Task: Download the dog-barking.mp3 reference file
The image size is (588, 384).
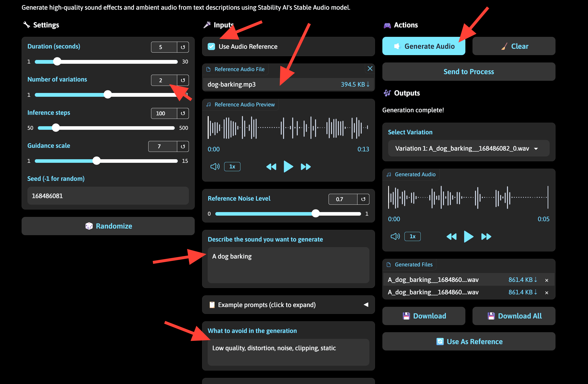Action: [x=368, y=84]
